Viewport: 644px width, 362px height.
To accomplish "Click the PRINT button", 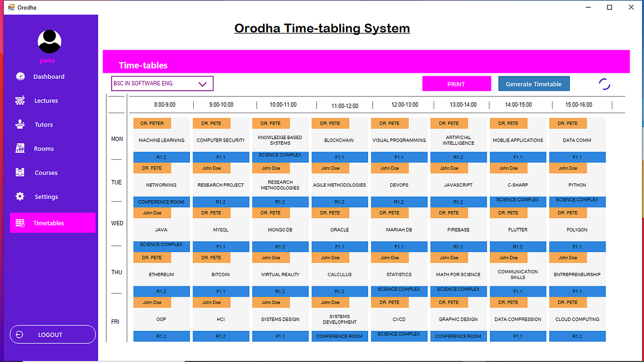I will click(x=456, y=84).
